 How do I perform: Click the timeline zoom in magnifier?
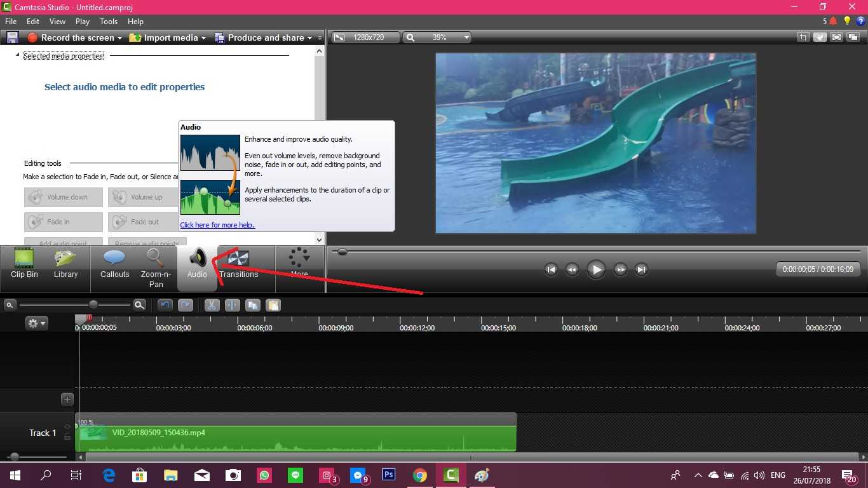(140, 305)
